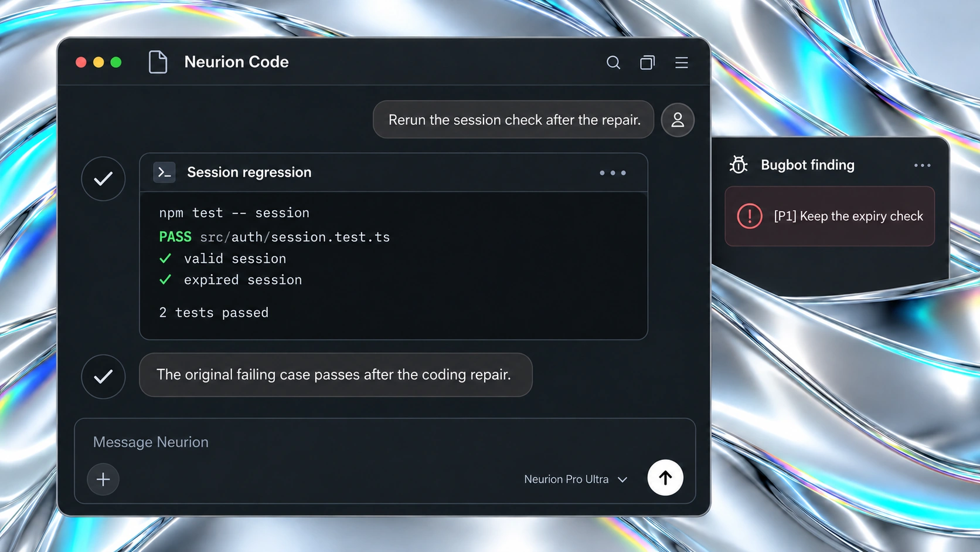This screenshot has height=552, width=980.
Task: Add an attachment with the plus button
Action: point(103,479)
